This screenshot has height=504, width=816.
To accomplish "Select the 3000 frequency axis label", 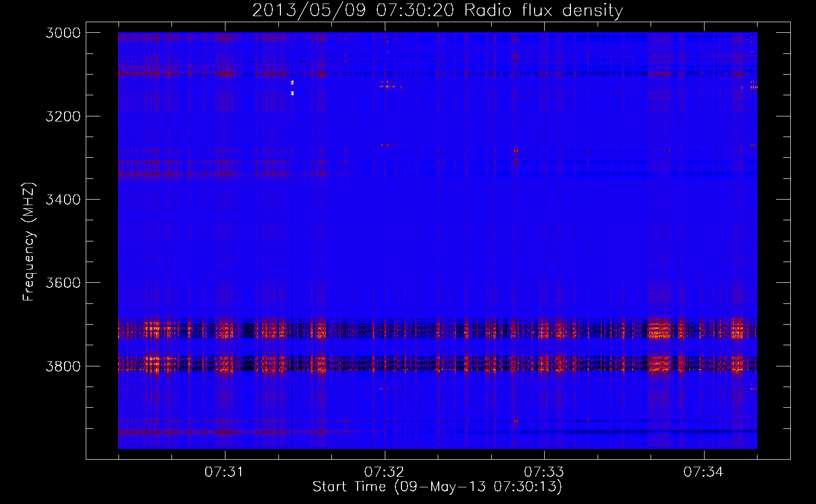I will point(63,33).
